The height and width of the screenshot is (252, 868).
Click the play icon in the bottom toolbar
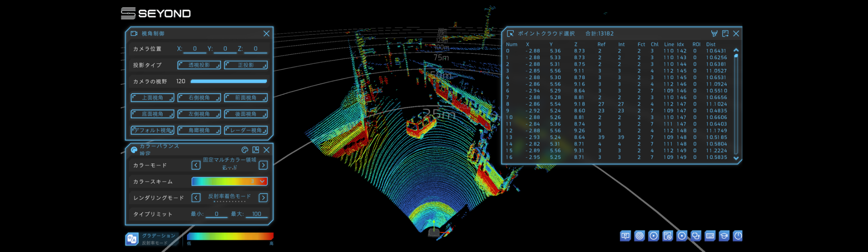pos(654,236)
